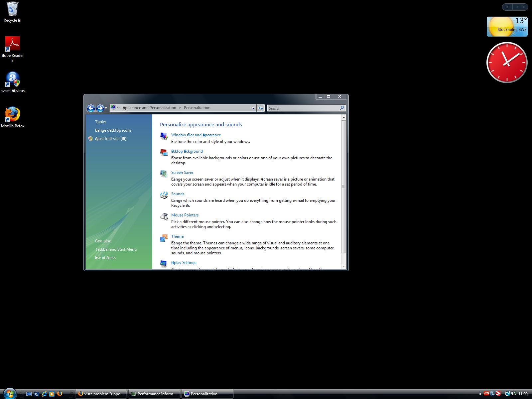Open the Desktop Background link

(187, 151)
